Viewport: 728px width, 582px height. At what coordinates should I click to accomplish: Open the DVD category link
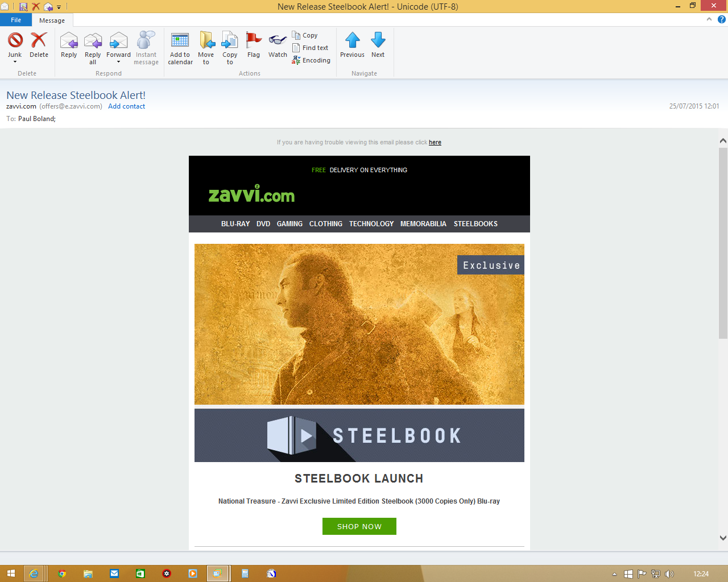[x=263, y=224]
